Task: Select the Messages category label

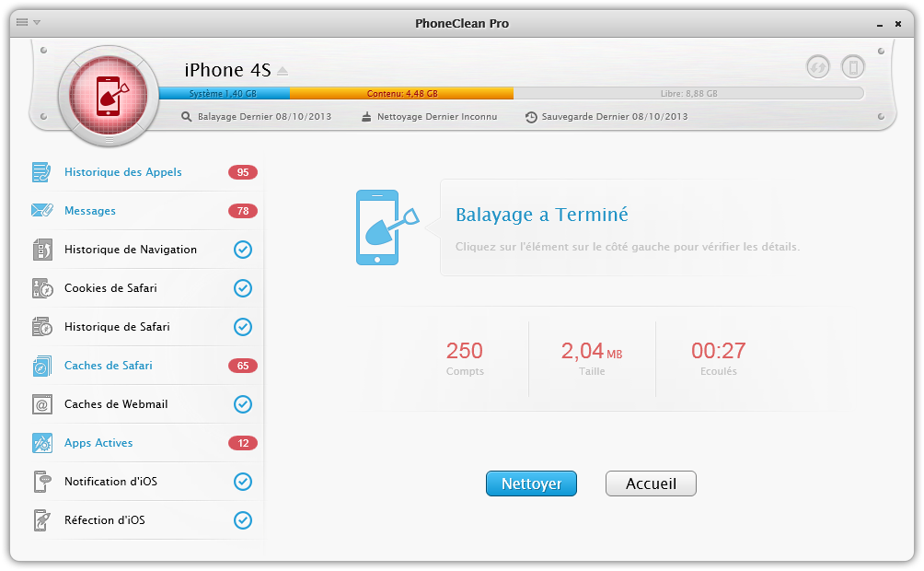Action: (90, 211)
